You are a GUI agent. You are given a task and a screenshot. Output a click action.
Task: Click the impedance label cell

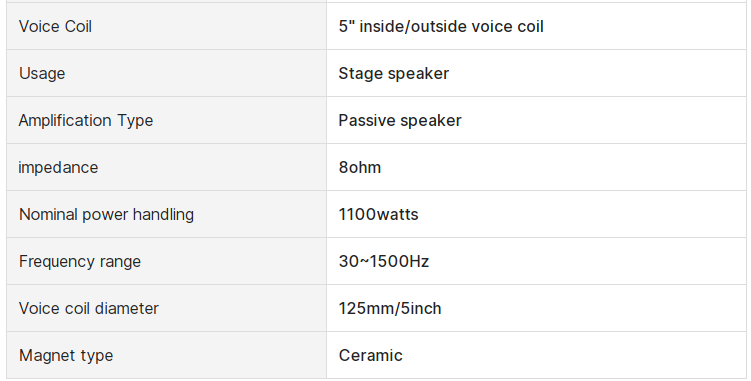click(x=167, y=167)
